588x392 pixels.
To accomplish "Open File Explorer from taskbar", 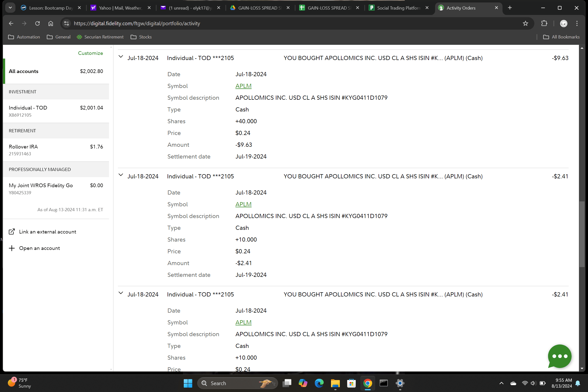I will coord(335,383).
